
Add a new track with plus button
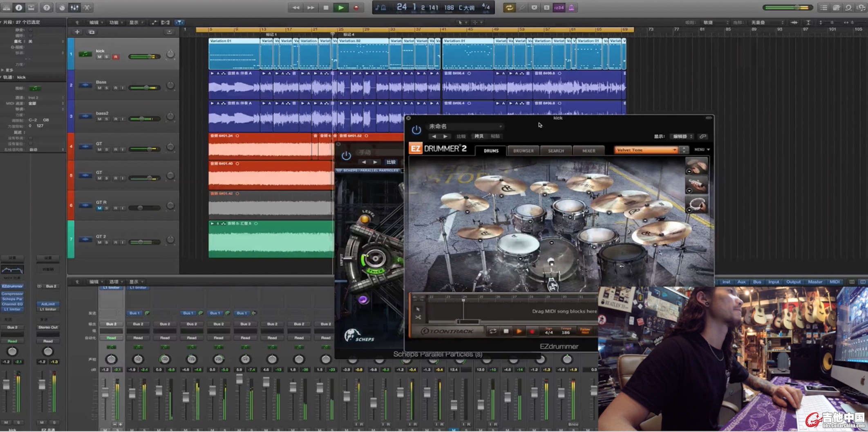pyautogui.click(x=77, y=32)
